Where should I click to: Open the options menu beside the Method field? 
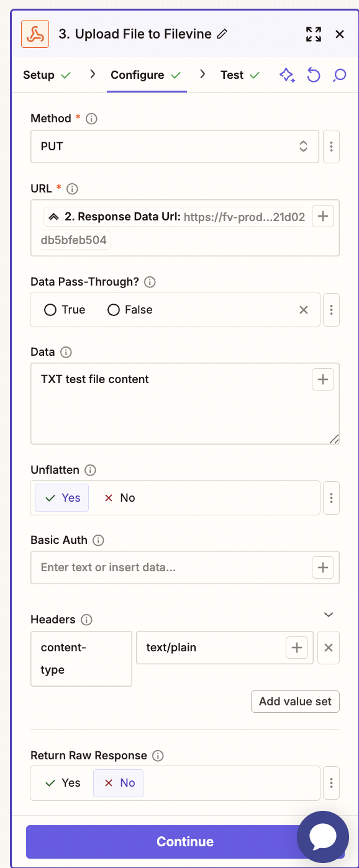[331, 147]
